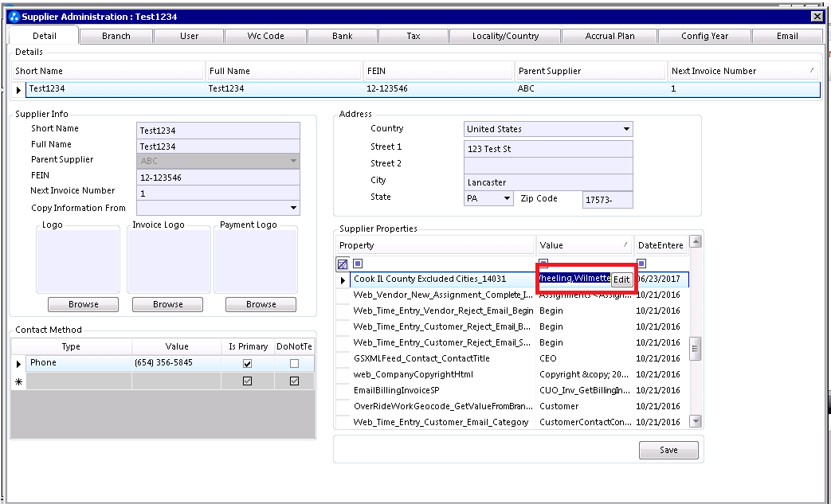The image size is (831, 504).
Task: Click the Parent Supplier column header
Action: tap(590, 71)
